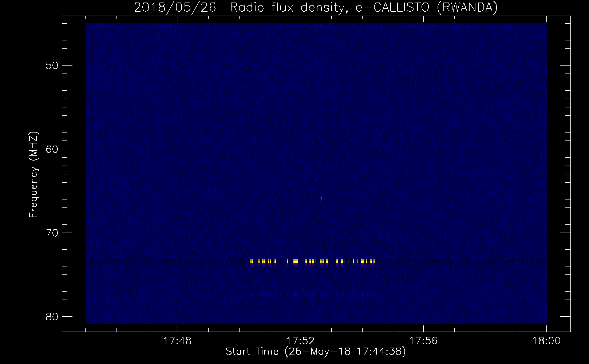Click the "Start Time (26-May-18 17:44:38)" label
This screenshot has height=364, width=589.
(316, 352)
